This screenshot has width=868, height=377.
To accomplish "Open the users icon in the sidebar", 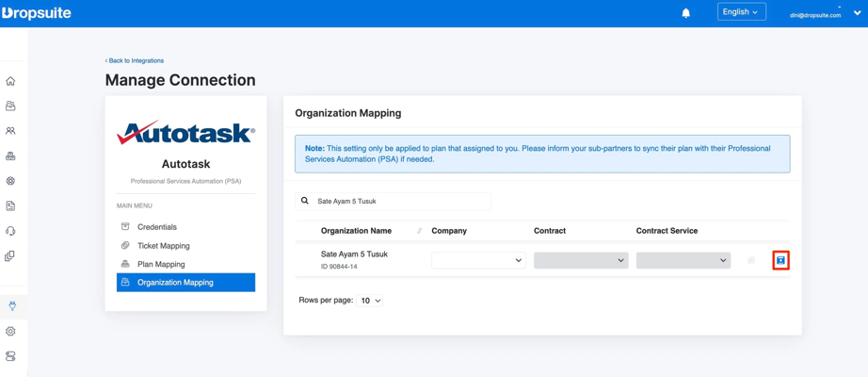I will pyautogui.click(x=10, y=131).
